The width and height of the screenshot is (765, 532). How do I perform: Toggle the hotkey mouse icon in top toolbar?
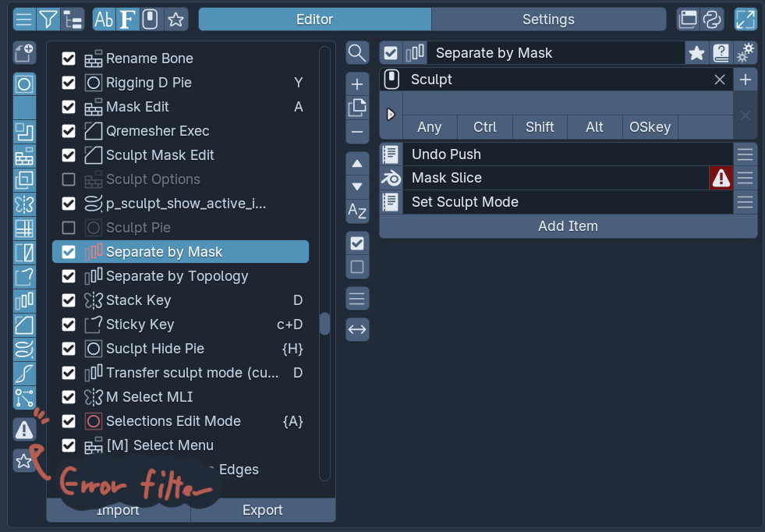click(151, 20)
